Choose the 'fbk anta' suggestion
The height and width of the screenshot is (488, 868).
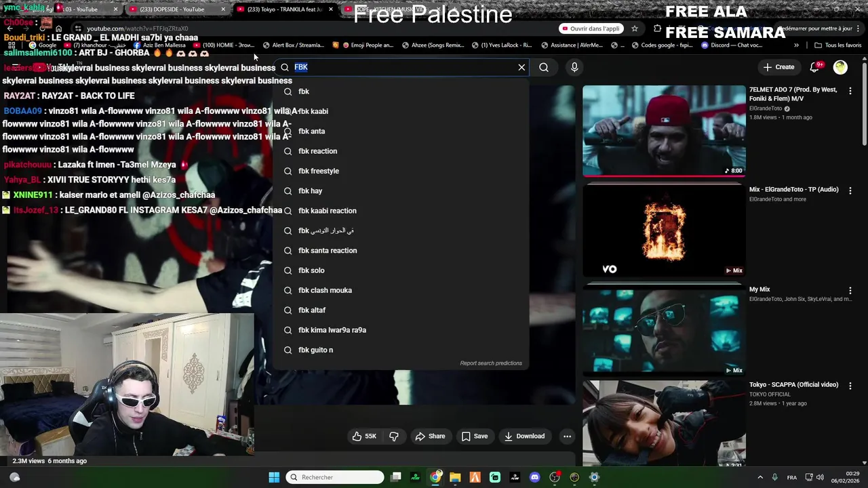[400, 131]
